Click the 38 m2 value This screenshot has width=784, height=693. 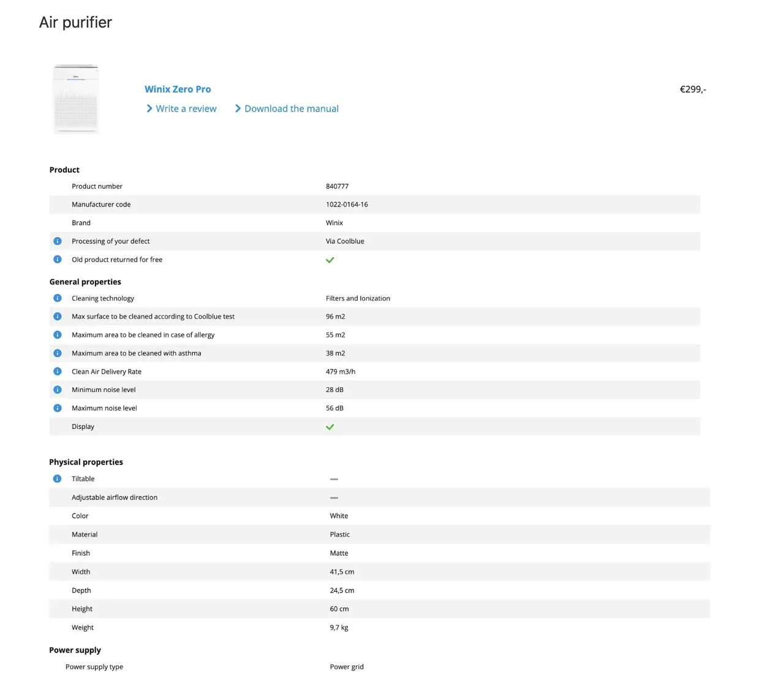336,354
